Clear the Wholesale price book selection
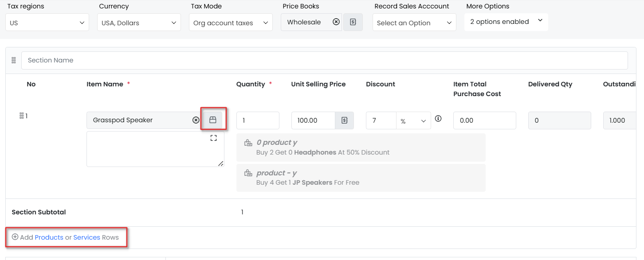 pos(336,22)
